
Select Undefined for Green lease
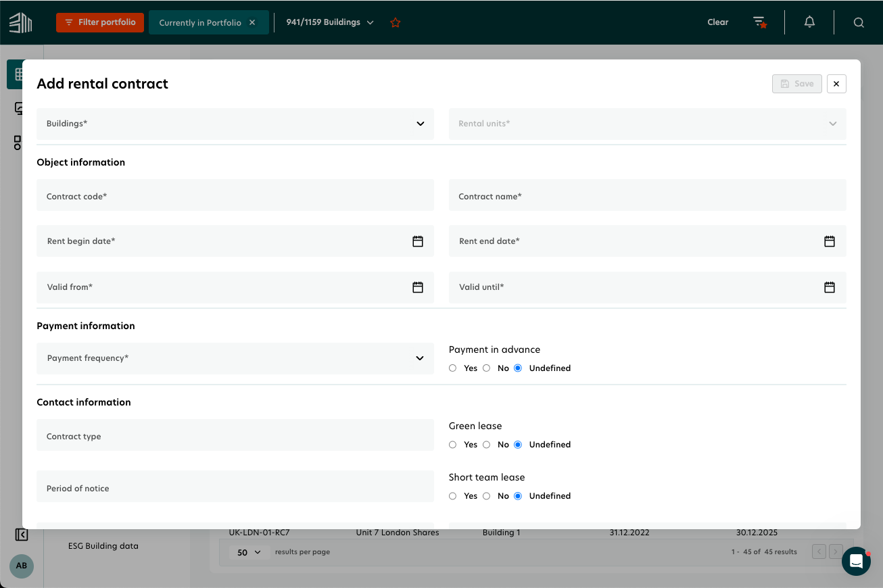coord(518,445)
